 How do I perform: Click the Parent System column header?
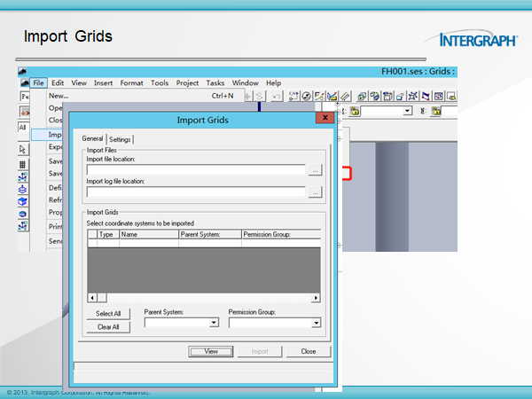tap(210, 234)
